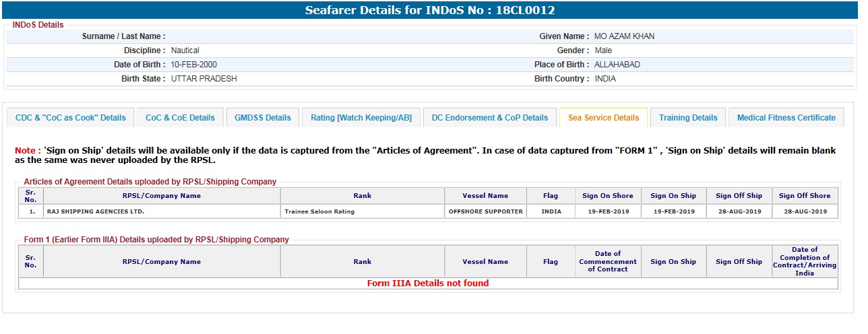Click the Date of Completion of Contract header
The width and height of the screenshot is (868, 334).
[x=805, y=261]
